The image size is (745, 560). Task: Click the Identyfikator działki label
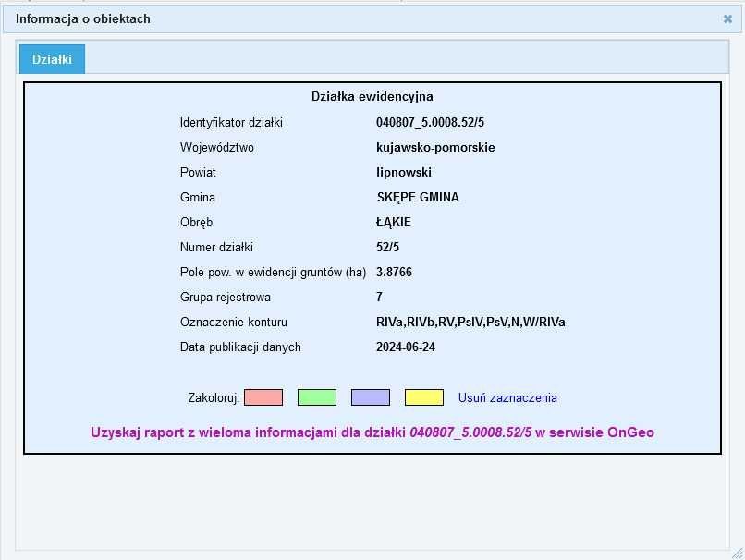tap(231, 123)
